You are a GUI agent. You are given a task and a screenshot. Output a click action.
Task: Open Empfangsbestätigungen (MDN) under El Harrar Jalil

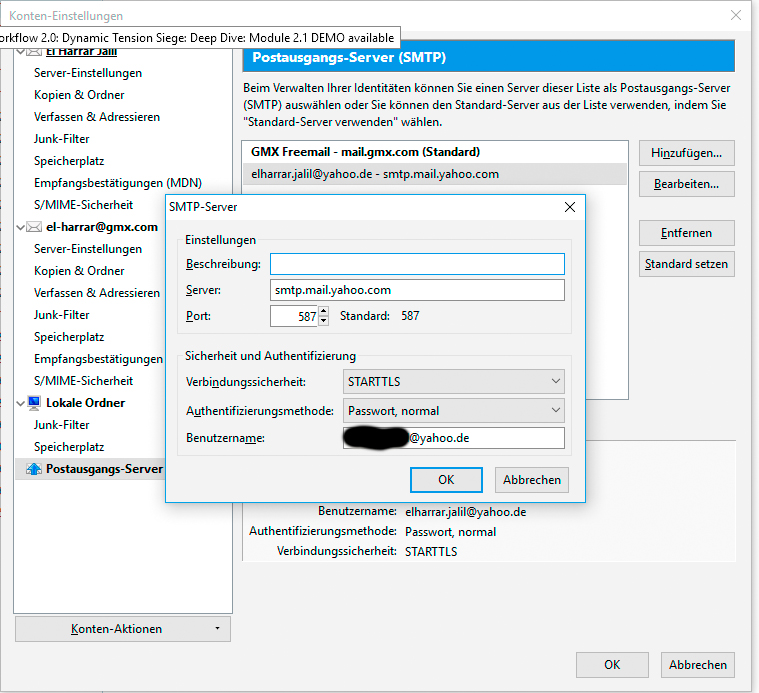pyautogui.click(x=118, y=183)
